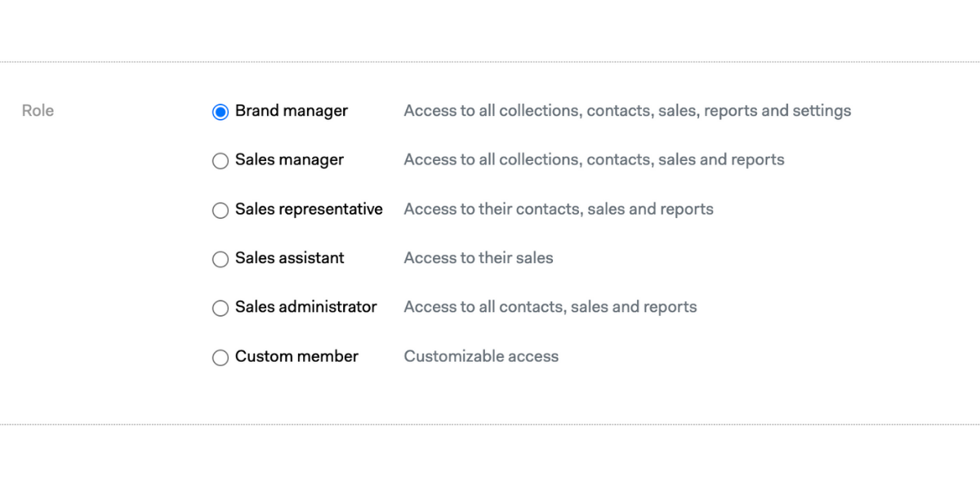The height and width of the screenshot is (490, 980).
Task: Enable the Sales administrator radio button circle
Action: click(220, 308)
